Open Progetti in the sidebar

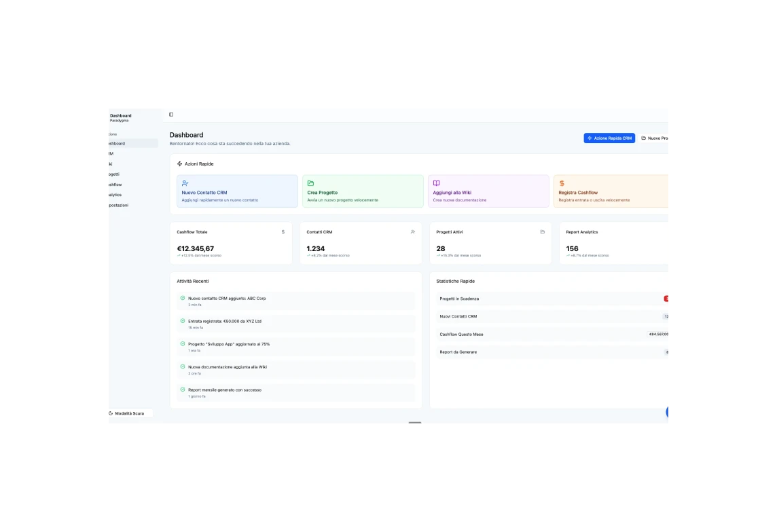pos(133,174)
